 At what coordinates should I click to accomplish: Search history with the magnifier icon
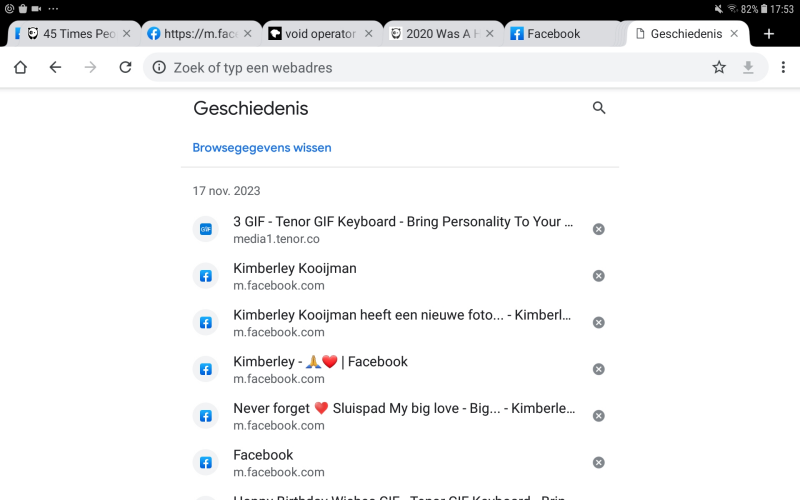[x=599, y=108]
